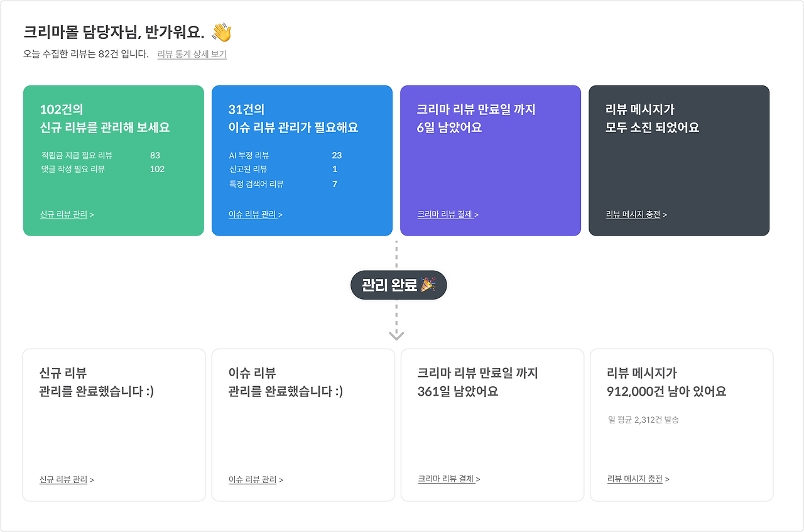Click the dark 리뷰 메시지 소진 card
The height and width of the screenshot is (532, 804).
tap(678, 160)
